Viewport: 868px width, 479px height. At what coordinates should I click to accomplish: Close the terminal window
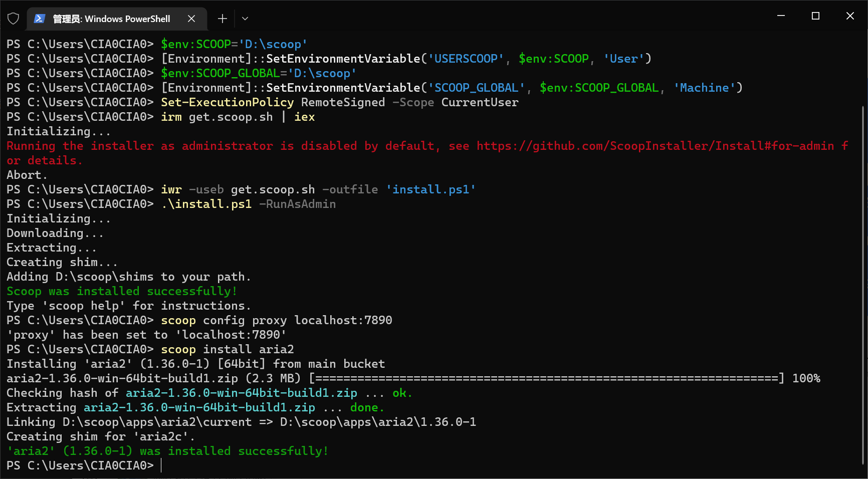[x=850, y=16]
